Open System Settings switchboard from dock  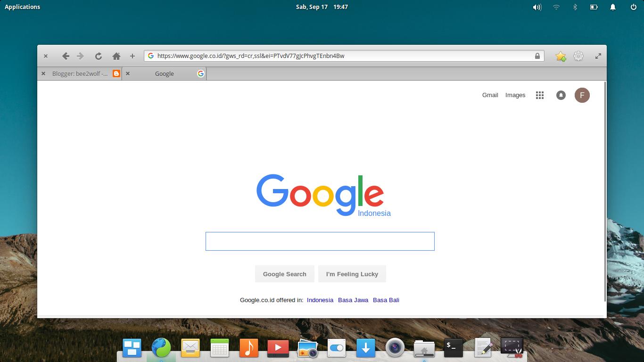pyautogui.click(x=337, y=348)
